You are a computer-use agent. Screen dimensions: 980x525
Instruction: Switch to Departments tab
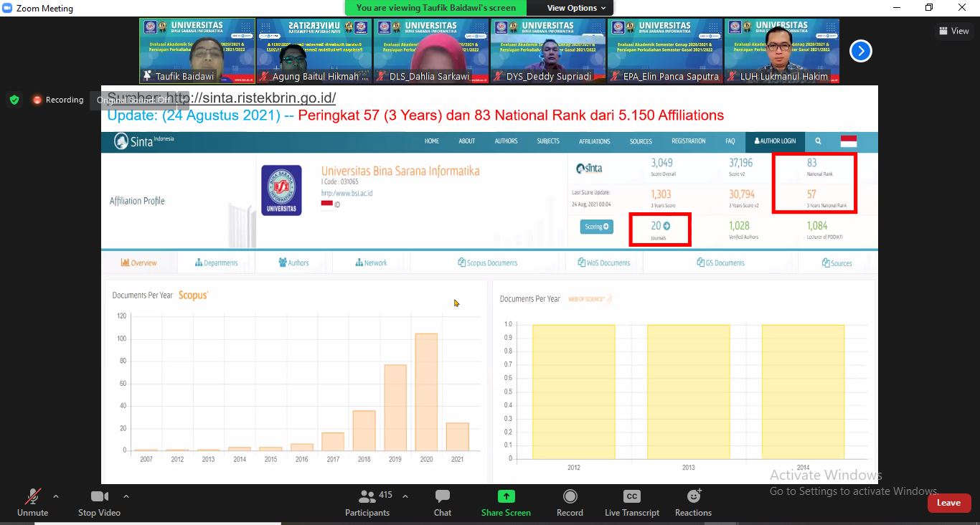pyautogui.click(x=216, y=262)
